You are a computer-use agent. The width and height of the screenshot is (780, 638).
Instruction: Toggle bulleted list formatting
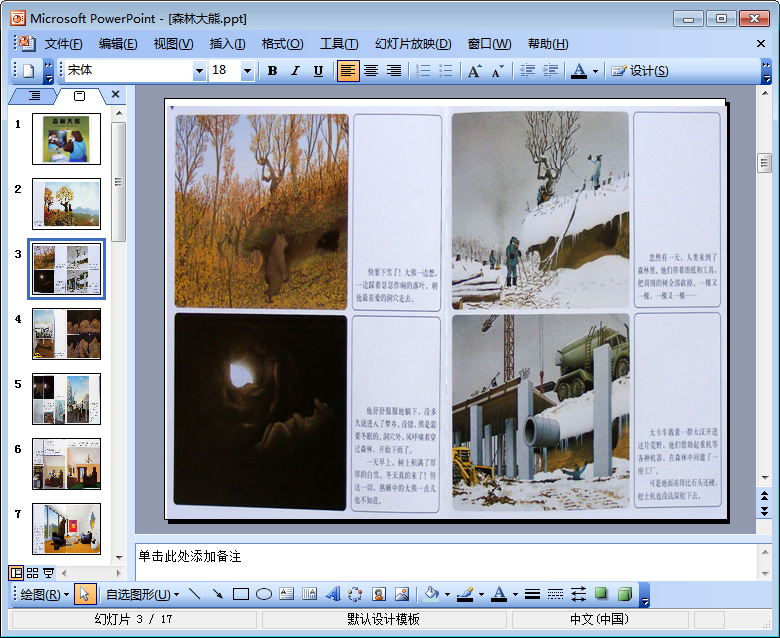446,71
